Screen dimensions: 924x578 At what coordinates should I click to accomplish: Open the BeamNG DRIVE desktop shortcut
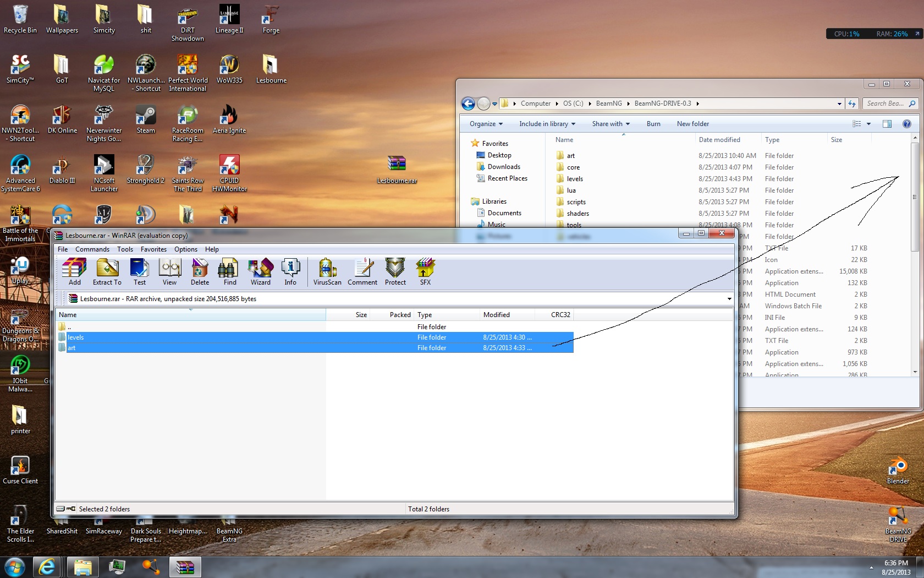(898, 524)
